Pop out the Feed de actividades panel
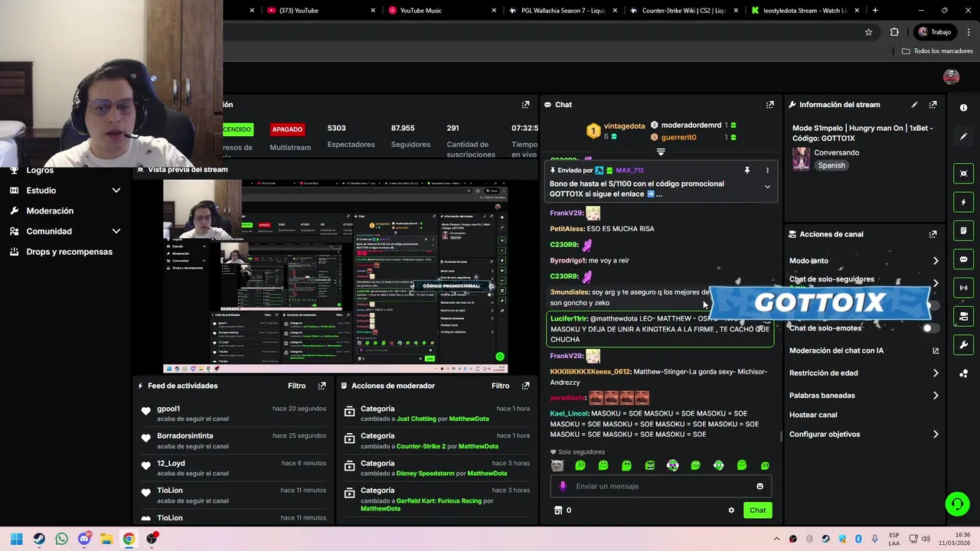The image size is (980, 551). pyautogui.click(x=322, y=386)
